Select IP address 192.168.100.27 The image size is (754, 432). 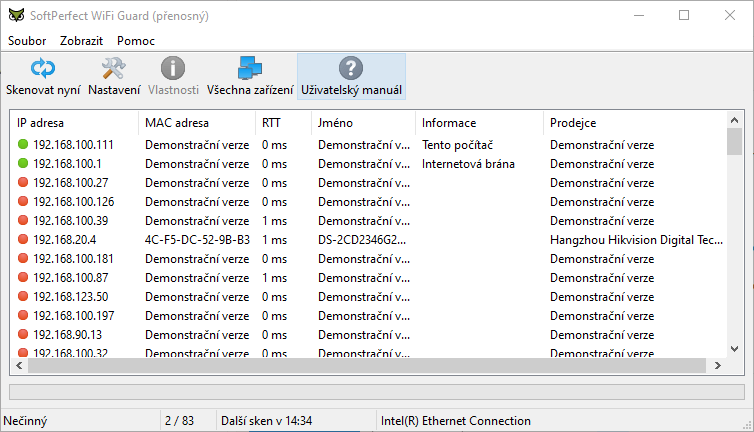click(x=71, y=183)
